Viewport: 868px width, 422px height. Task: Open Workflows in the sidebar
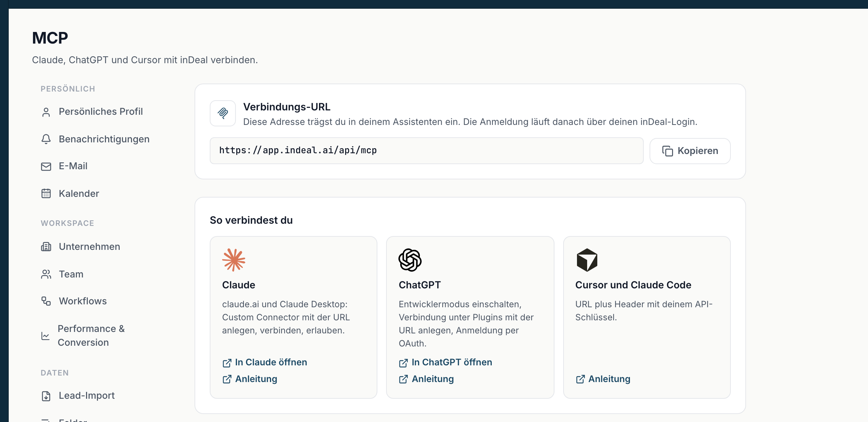click(x=83, y=301)
